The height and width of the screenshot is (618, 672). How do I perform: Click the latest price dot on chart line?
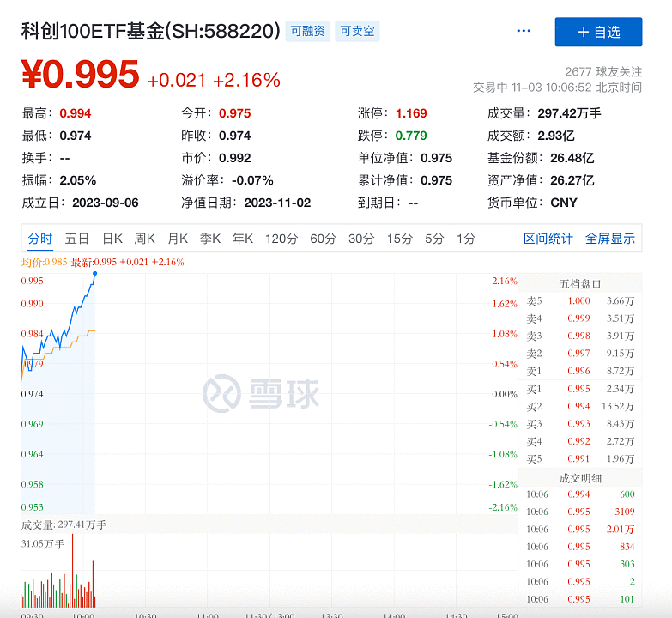[94, 273]
